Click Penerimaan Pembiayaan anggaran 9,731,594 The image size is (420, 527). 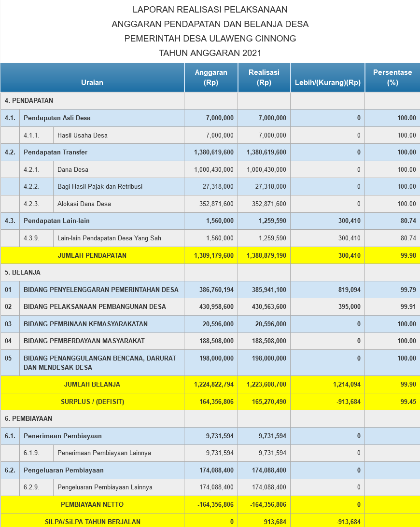[x=220, y=436]
